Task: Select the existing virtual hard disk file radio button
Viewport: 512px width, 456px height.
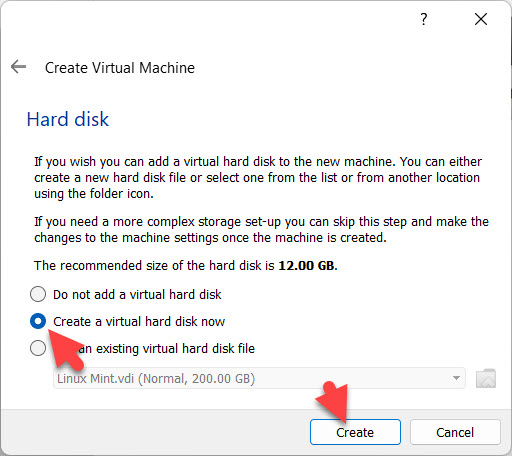Action: (x=38, y=348)
